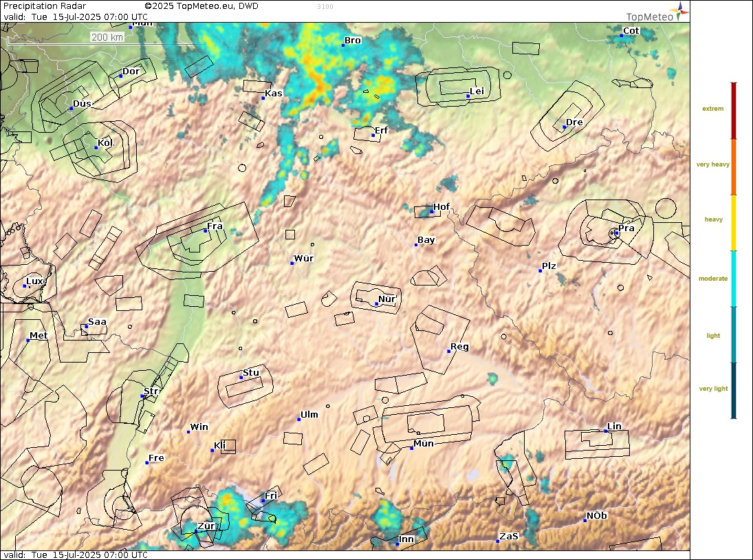
Task: Select the 'Met' city label
Action: [x=39, y=336]
